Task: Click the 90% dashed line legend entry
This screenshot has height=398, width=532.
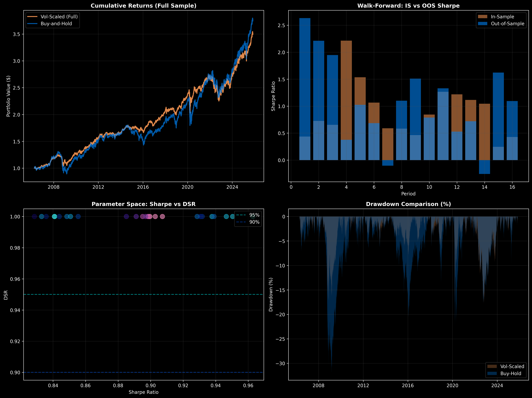Action: (x=241, y=222)
